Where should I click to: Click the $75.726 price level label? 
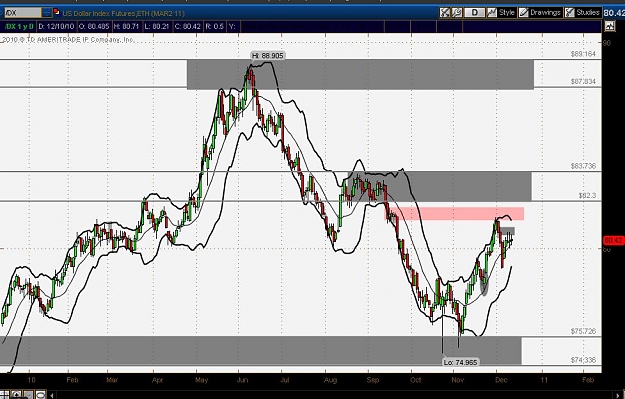[x=583, y=331]
